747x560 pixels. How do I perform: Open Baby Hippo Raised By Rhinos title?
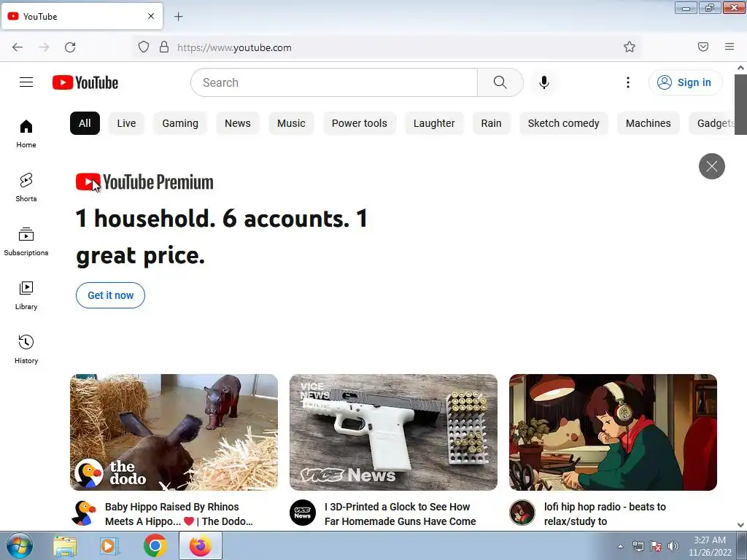[x=179, y=514]
